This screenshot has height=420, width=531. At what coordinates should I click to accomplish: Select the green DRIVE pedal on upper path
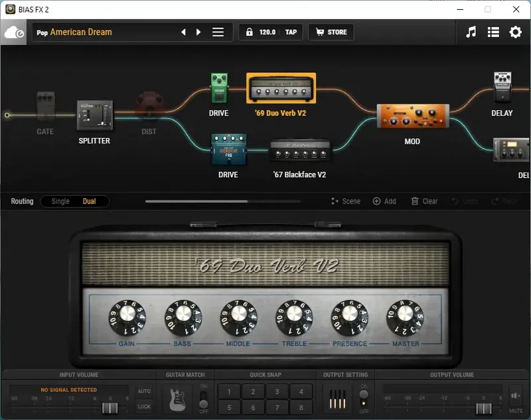click(x=219, y=88)
